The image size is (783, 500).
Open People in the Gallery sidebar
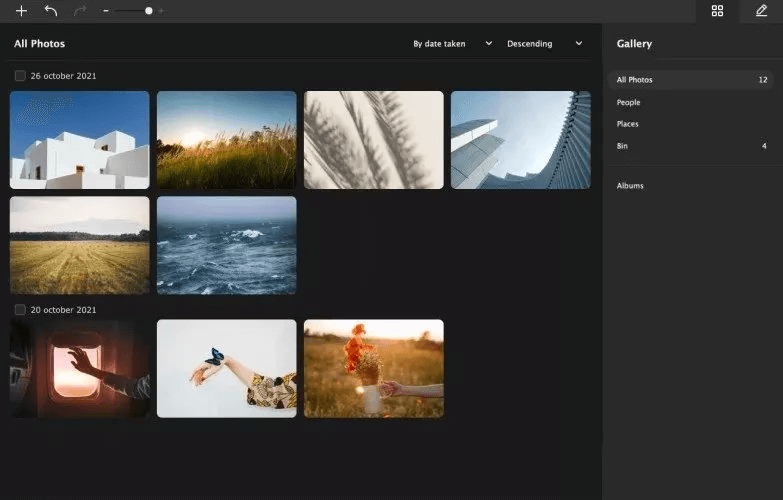[x=629, y=102]
